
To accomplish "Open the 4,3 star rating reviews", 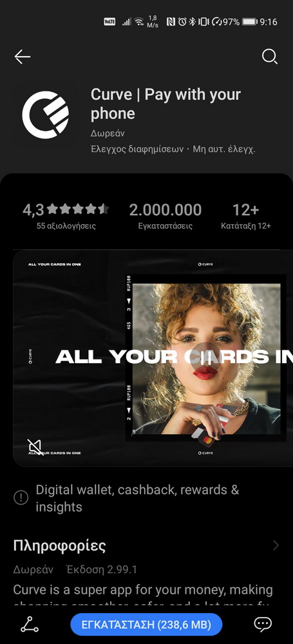I will point(66,216).
